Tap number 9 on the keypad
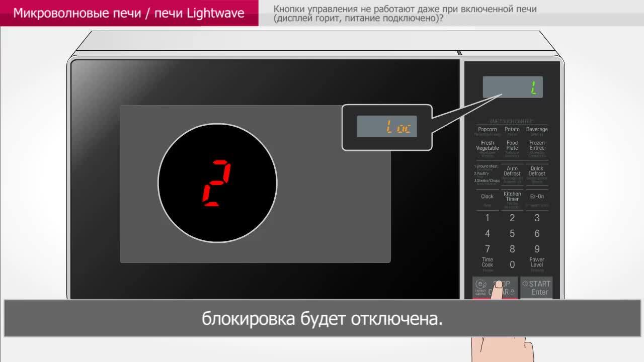 pos(537,249)
